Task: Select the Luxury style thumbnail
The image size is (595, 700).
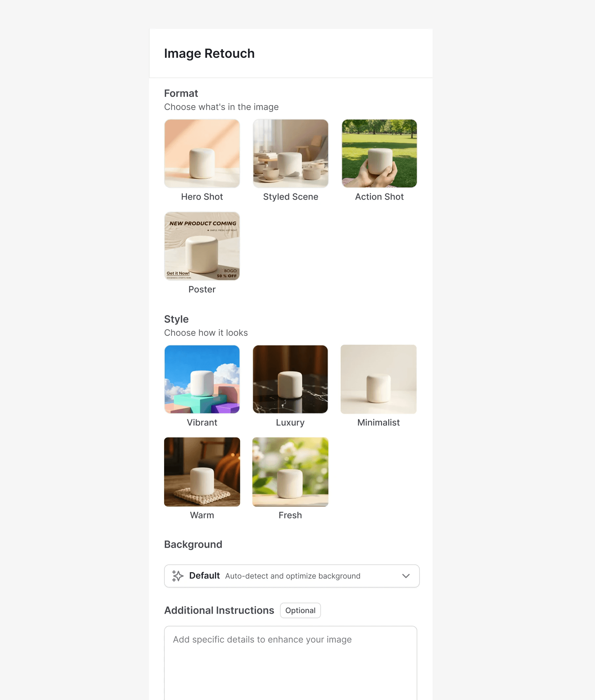Action: (x=290, y=379)
